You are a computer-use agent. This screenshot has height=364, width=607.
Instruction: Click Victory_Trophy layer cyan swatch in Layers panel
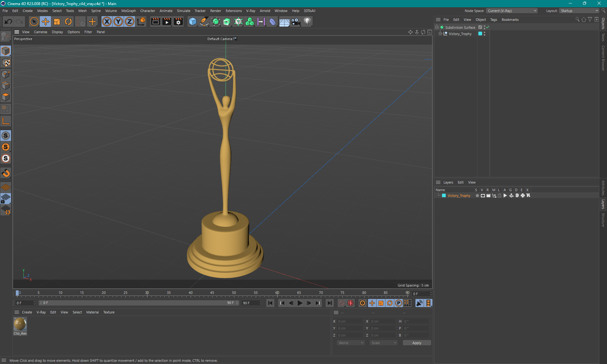click(444, 196)
